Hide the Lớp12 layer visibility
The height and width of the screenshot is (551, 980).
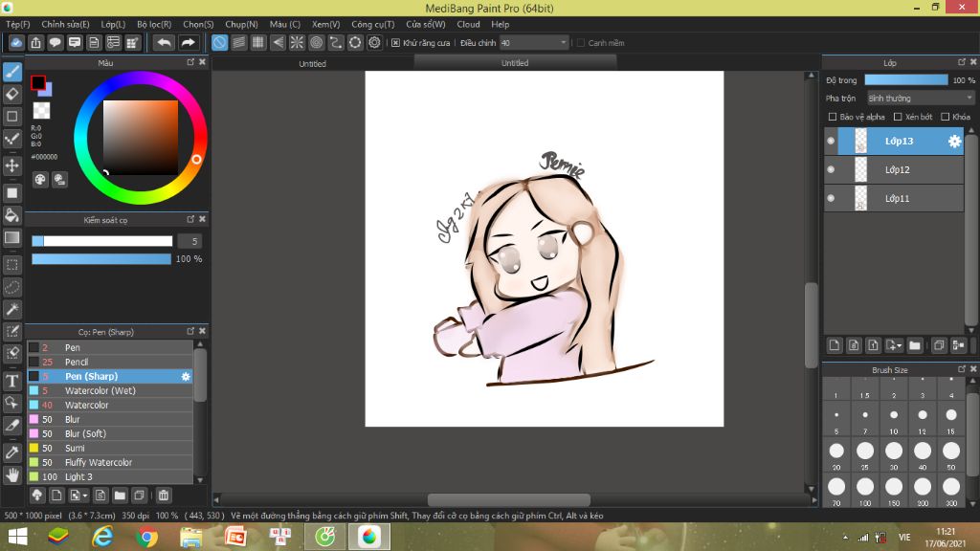831,169
